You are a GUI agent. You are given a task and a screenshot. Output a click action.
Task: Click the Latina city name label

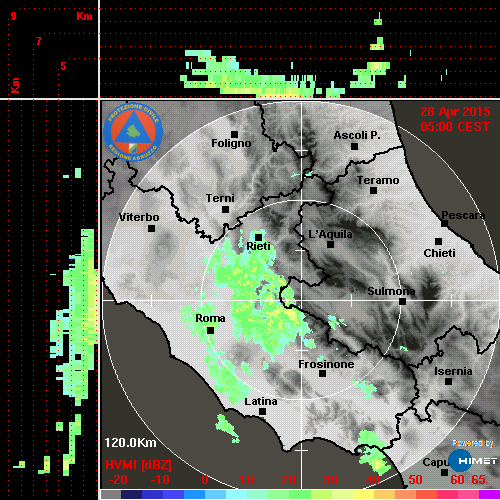261,401
